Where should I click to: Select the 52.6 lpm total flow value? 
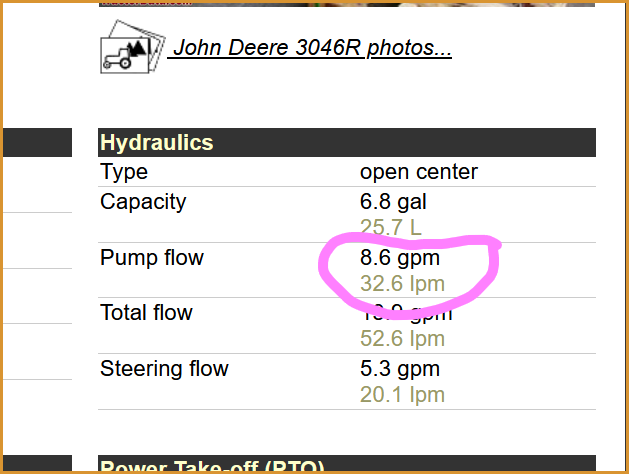[x=402, y=338]
